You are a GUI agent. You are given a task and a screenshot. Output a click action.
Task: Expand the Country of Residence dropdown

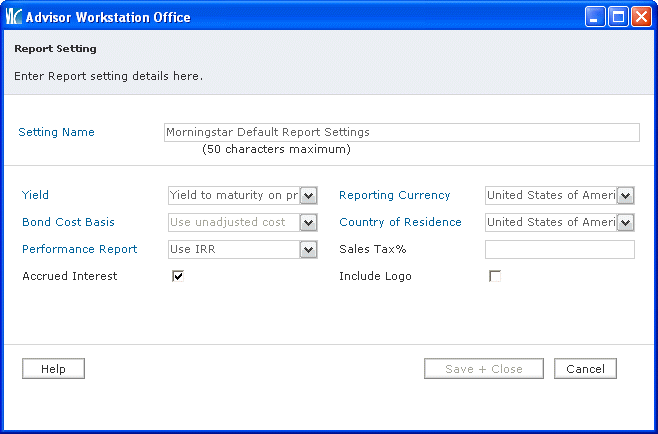point(625,223)
